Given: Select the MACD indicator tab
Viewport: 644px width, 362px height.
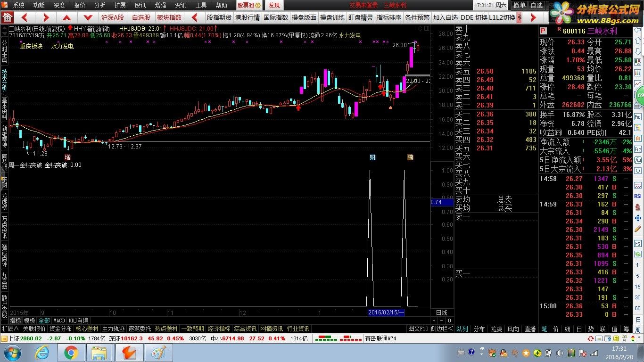Looking at the screenshot, I should [59, 321].
